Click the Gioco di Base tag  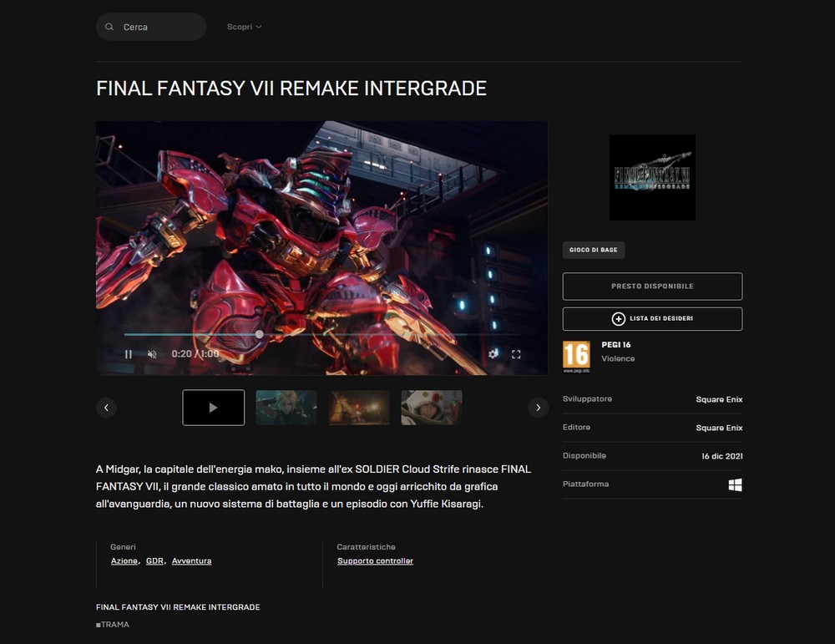[594, 250]
